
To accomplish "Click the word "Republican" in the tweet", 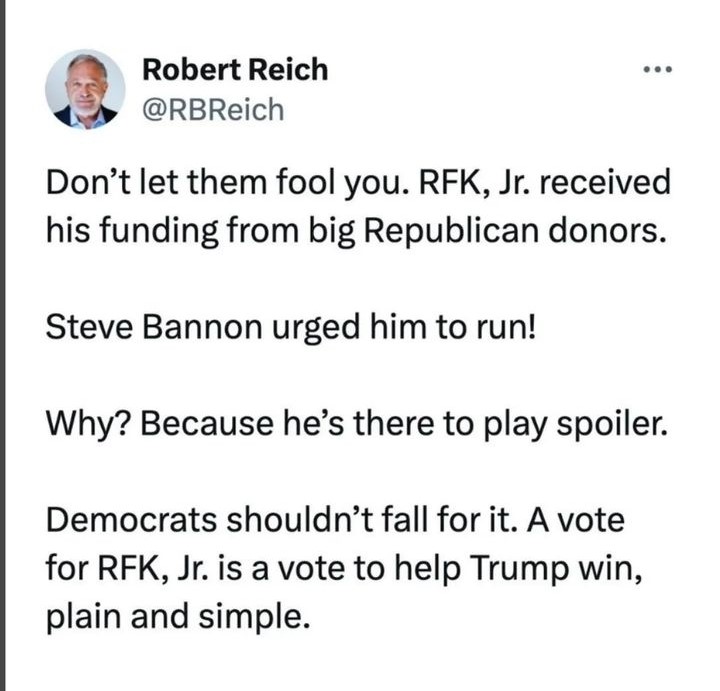I will (451, 231).
